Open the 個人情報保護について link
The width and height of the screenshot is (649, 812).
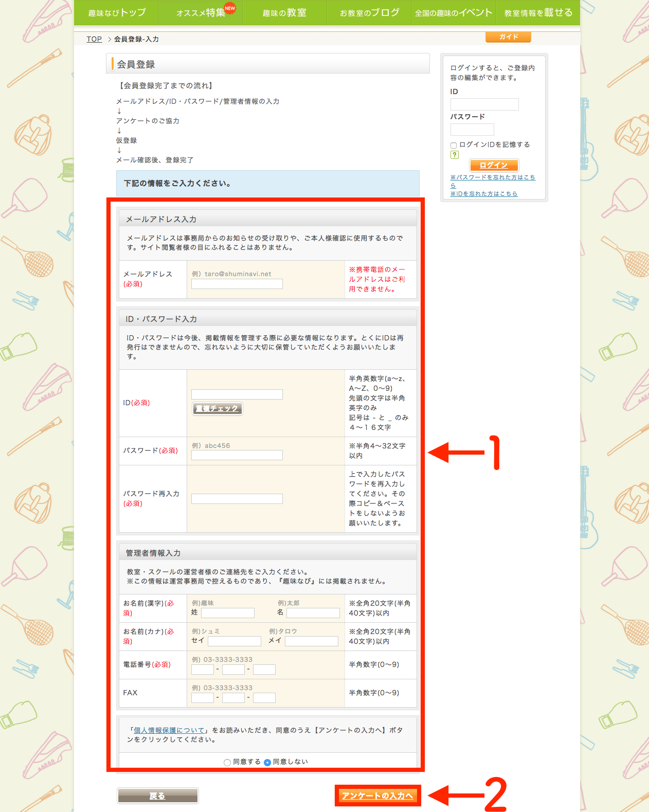tap(169, 730)
